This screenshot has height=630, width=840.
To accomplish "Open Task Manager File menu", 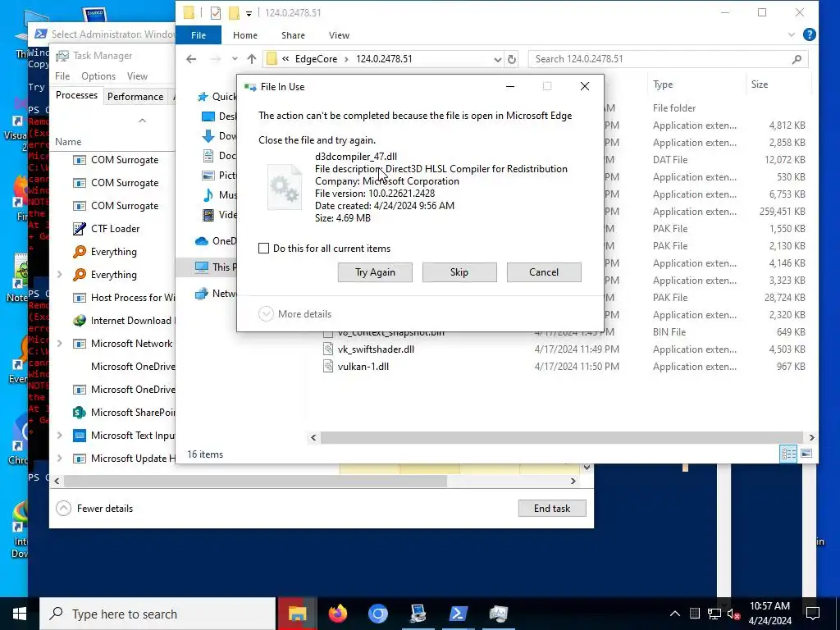I will coord(62,76).
